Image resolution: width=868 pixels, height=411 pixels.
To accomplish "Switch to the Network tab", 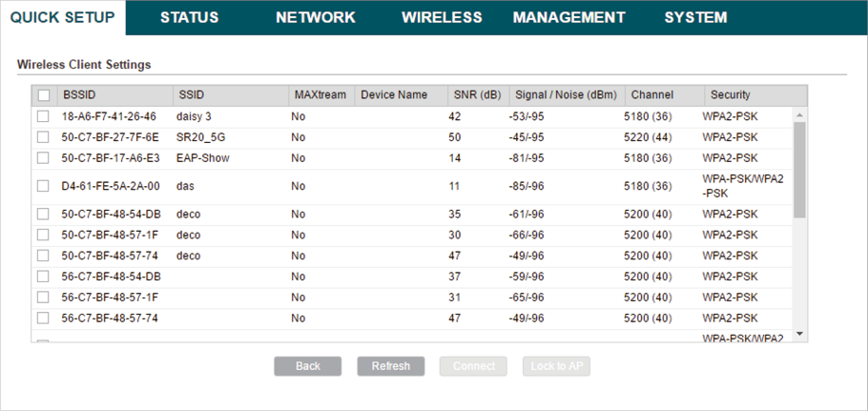I will [315, 17].
